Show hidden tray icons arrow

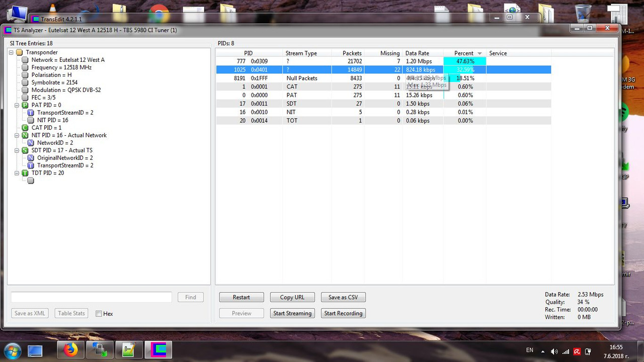coord(544,351)
